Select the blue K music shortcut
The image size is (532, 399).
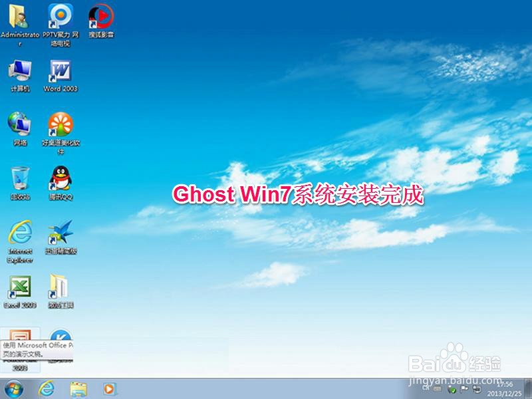[x=61, y=335]
